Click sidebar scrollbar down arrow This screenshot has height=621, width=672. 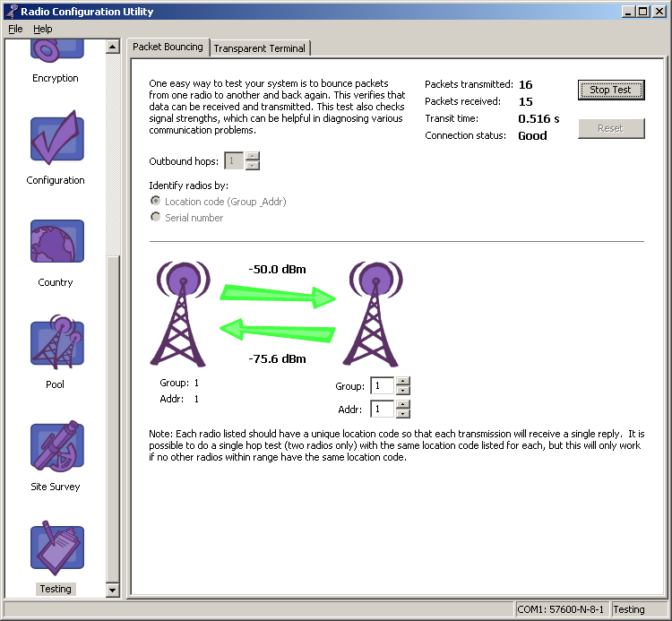113,590
